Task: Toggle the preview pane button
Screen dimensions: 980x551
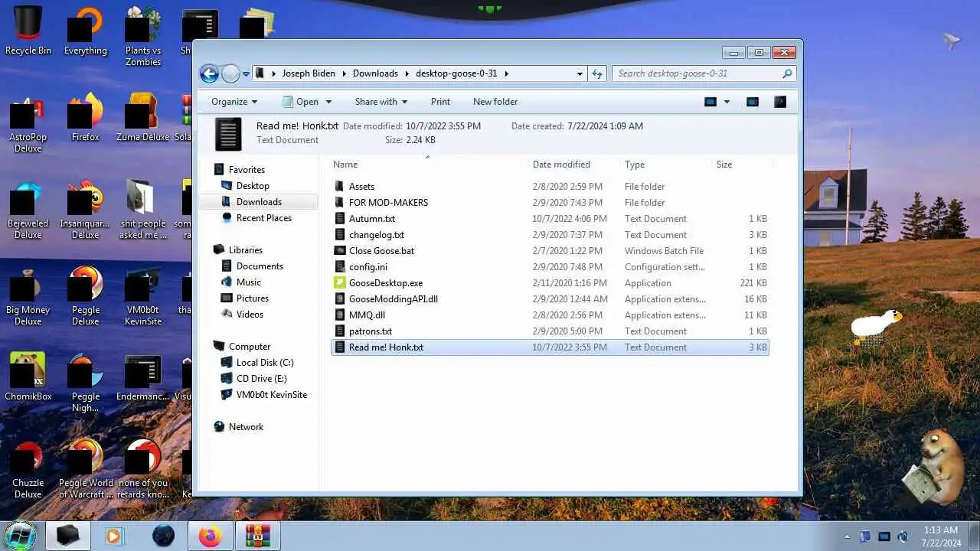Action: 753,102
